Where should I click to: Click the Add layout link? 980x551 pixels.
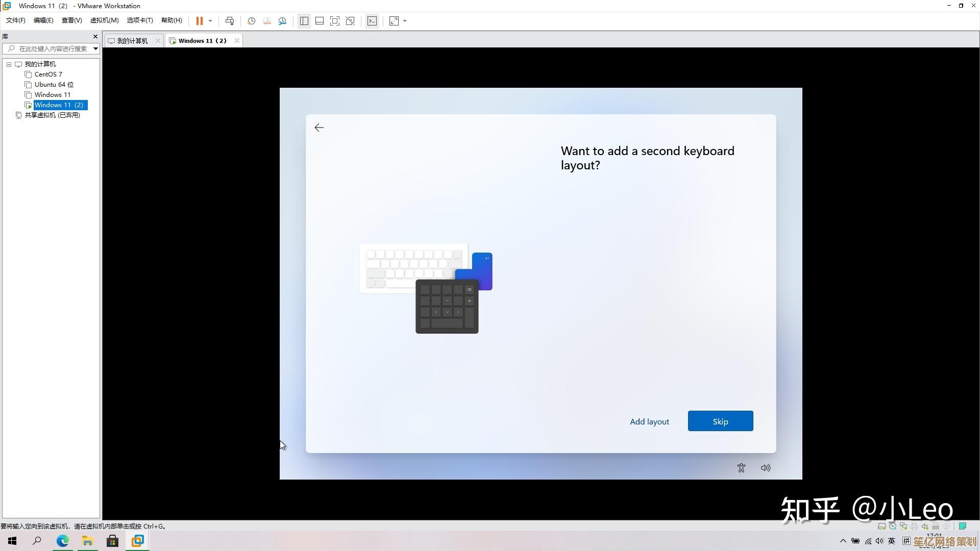[x=649, y=421]
